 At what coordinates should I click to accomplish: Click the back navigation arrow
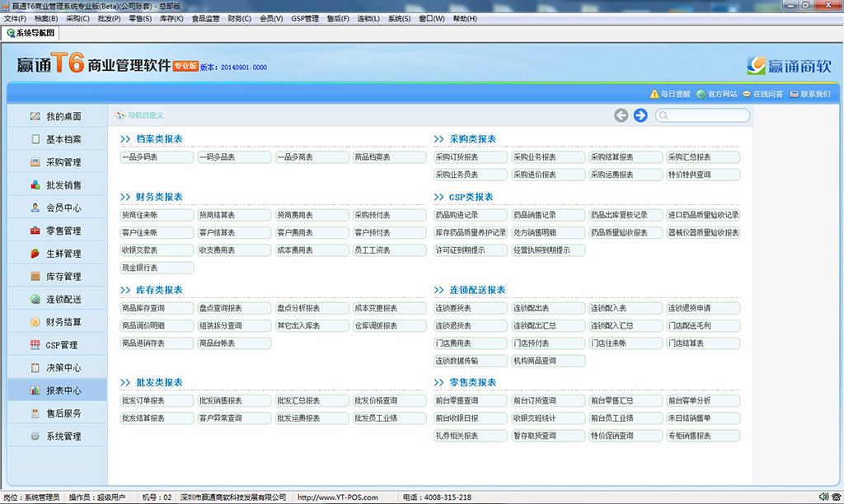(x=621, y=115)
